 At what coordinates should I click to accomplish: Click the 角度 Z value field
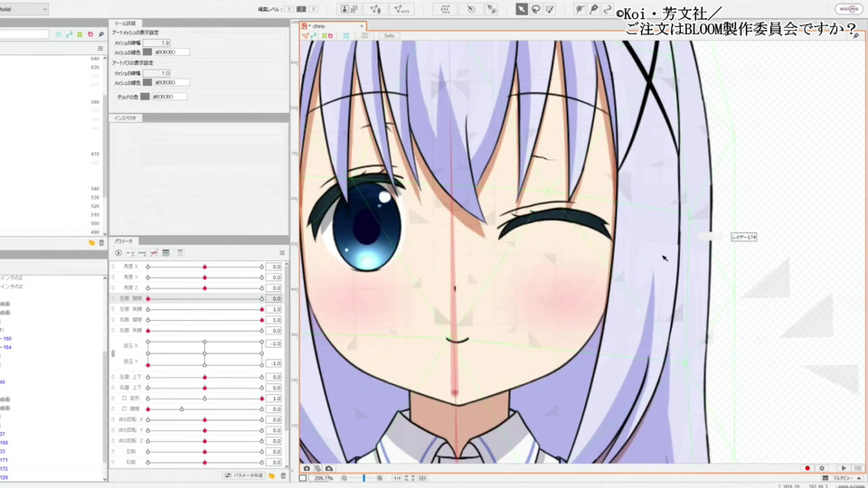[x=274, y=288]
